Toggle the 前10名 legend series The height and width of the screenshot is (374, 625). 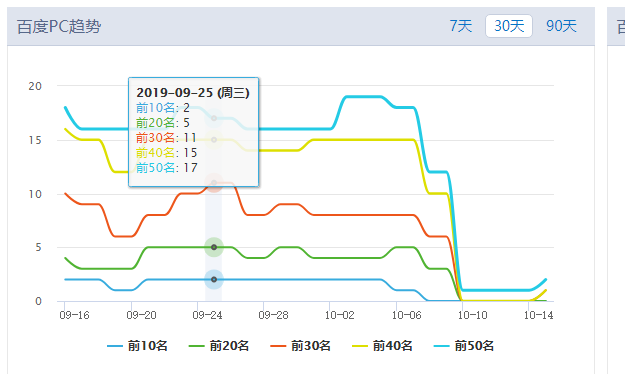(x=138, y=346)
